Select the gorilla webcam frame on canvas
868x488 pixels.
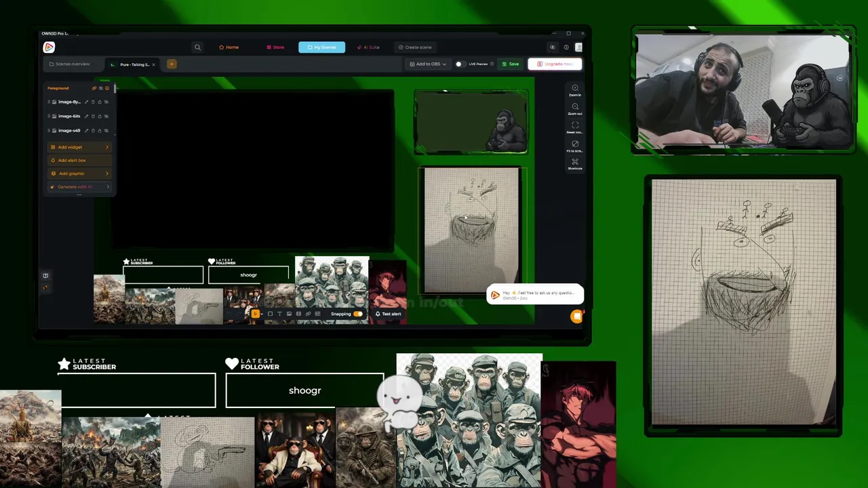[471, 122]
